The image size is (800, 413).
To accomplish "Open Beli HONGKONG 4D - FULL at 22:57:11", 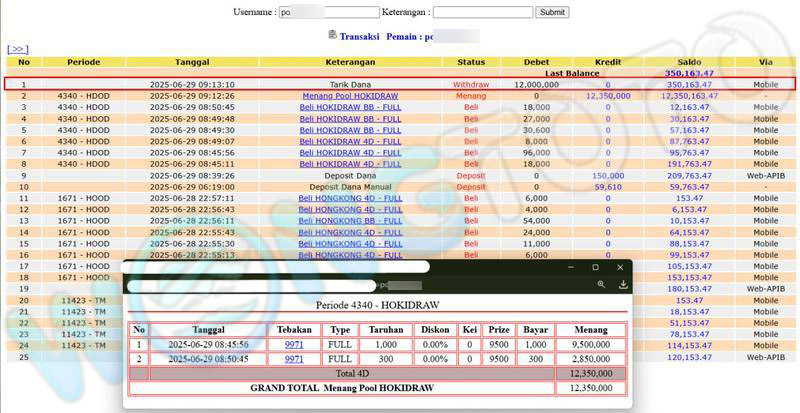I will (350, 198).
